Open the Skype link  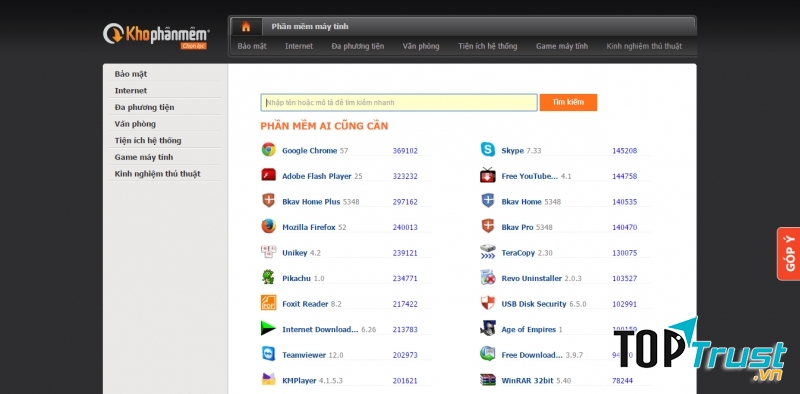[x=512, y=151]
